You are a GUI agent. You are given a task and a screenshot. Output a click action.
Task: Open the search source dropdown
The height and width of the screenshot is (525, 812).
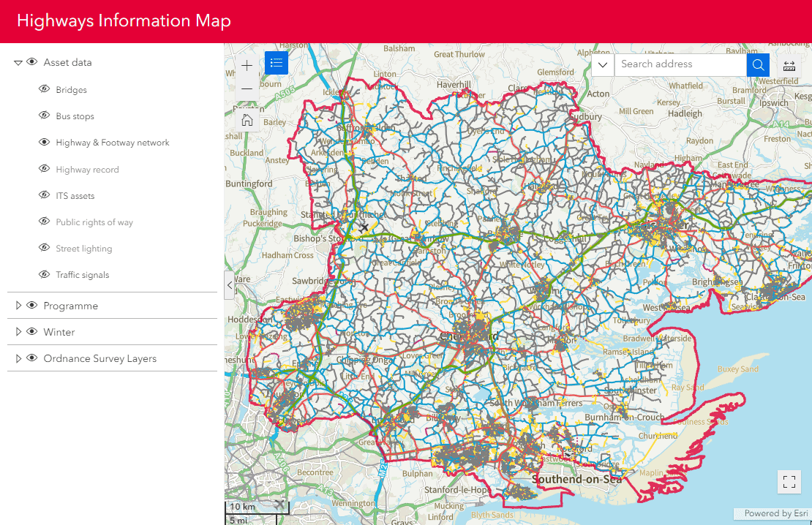click(x=603, y=64)
